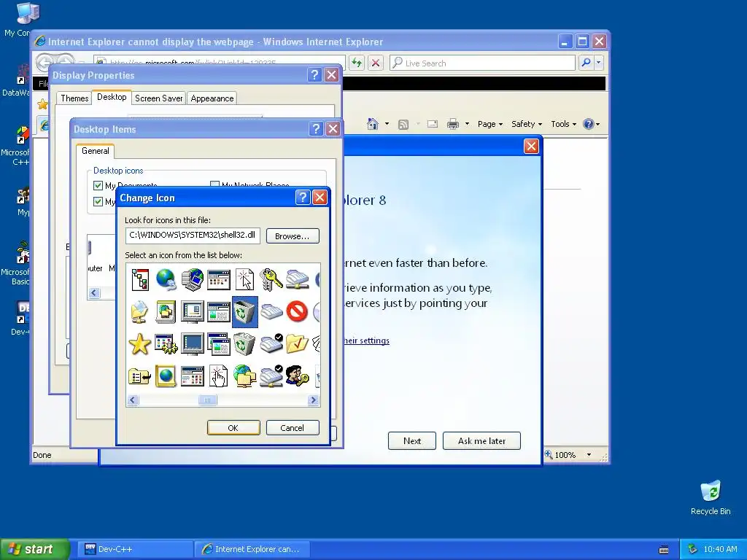Click Cancel in Change Icon dialog
Image resolution: width=747 pixels, height=560 pixels.
tap(292, 427)
